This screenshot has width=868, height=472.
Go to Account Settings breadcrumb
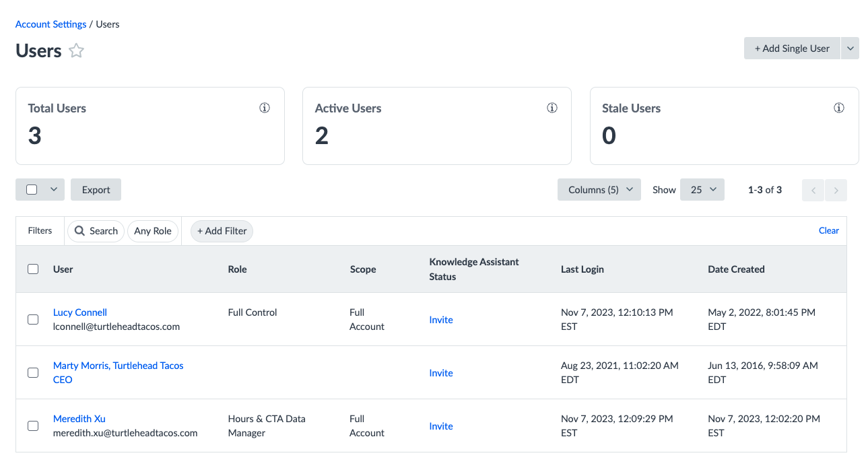click(x=51, y=24)
